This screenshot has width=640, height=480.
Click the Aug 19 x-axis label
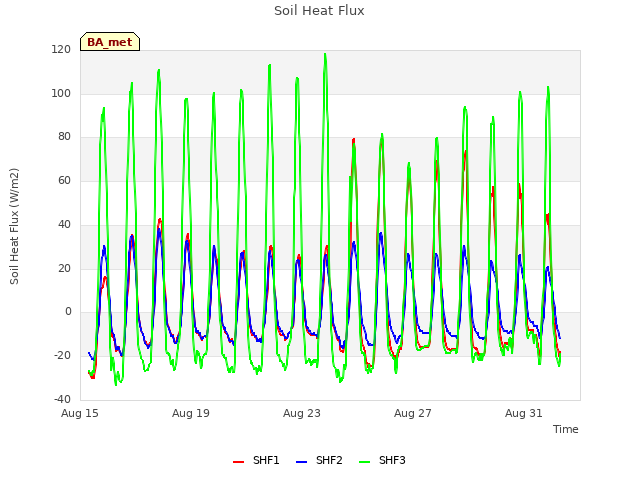[191, 413]
